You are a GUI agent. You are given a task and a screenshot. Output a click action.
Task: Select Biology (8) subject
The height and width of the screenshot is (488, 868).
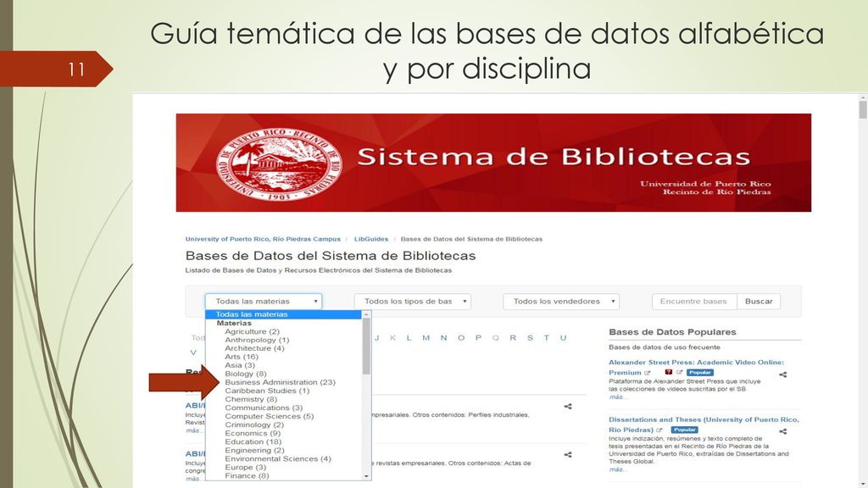pos(245,374)
